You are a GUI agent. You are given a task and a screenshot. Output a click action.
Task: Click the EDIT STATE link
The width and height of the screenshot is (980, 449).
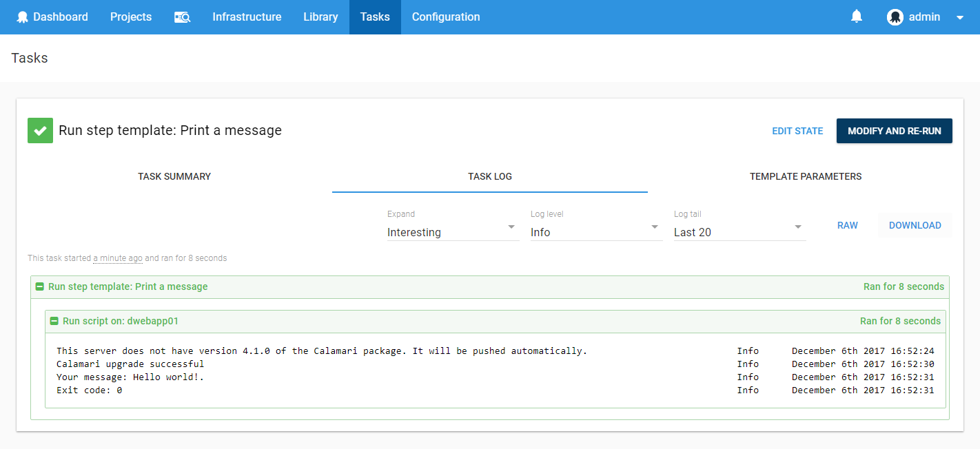pos(797,130)
